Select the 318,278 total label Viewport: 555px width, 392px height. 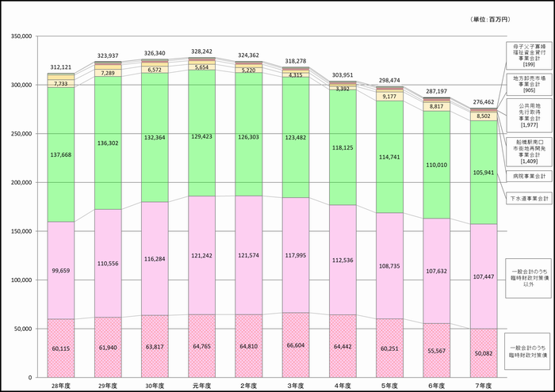pyautogui.click(x=296, y=61)
